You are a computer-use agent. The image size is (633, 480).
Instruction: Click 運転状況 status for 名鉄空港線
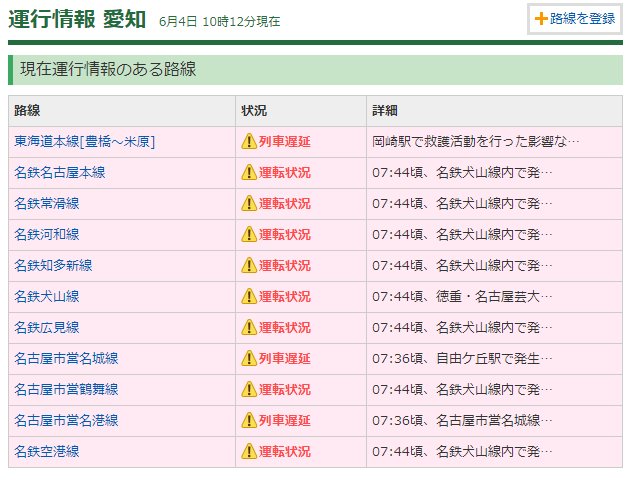pos(285,451)
